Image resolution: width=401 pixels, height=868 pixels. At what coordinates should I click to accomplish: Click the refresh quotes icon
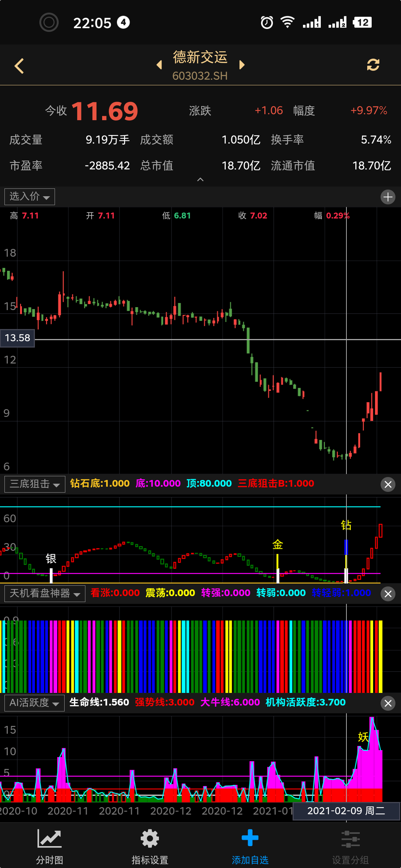click(x=373, y=65)
